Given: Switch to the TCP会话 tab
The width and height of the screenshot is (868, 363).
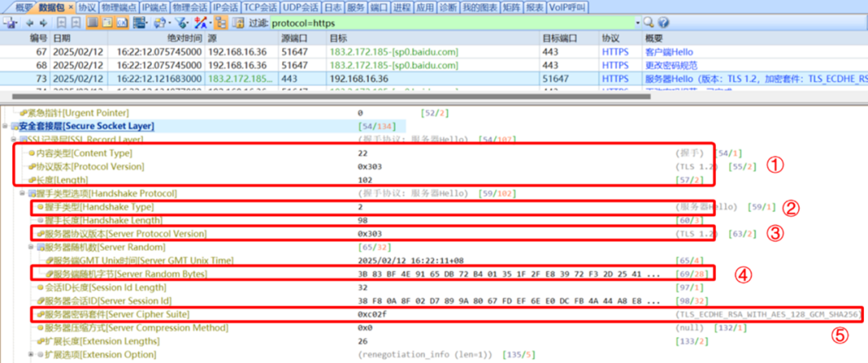Looking at the screenshot, I should [260, 7].
